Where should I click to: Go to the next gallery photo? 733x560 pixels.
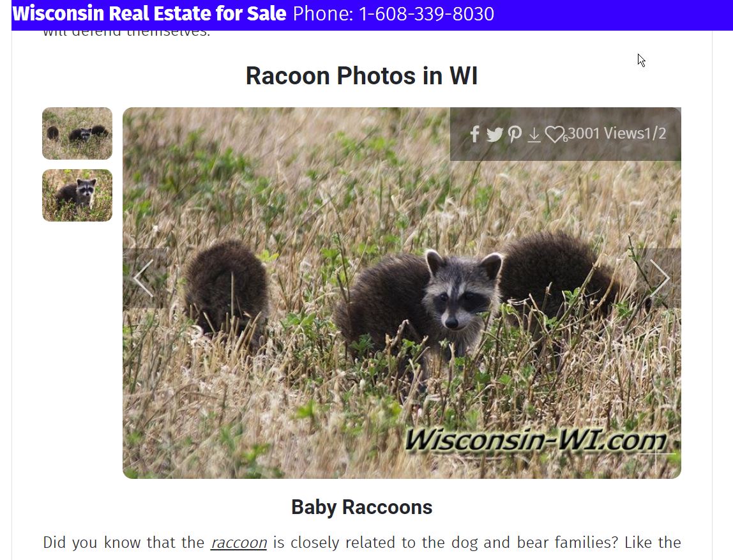[x=660, y=278]
